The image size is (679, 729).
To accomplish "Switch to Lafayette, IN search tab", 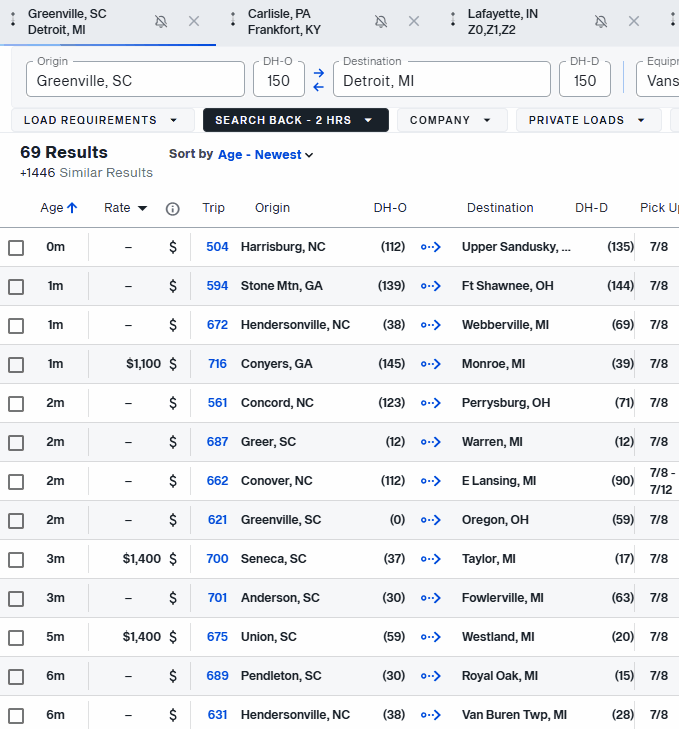I will 510,21.
